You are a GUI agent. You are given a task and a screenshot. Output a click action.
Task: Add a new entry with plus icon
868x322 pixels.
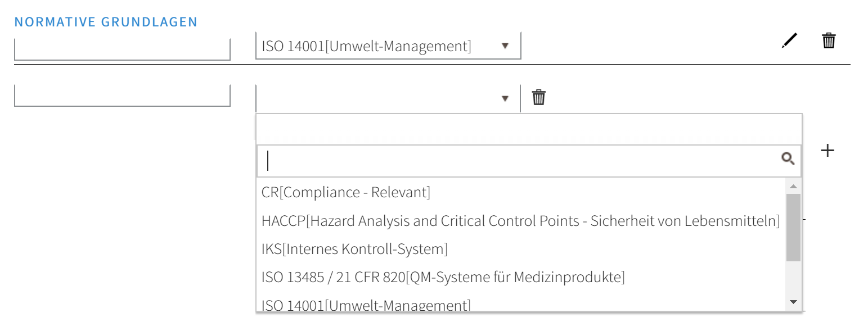[827, 150]
